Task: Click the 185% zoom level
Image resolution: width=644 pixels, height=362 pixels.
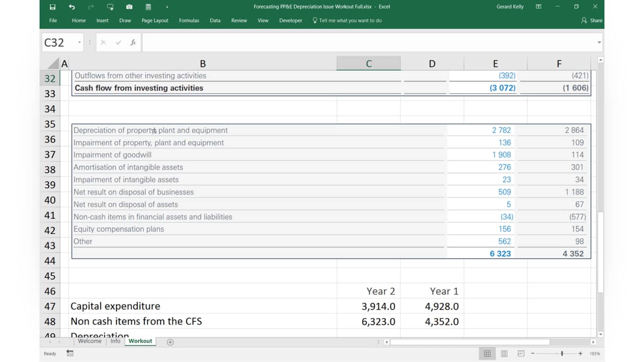Action: (595, 353)
